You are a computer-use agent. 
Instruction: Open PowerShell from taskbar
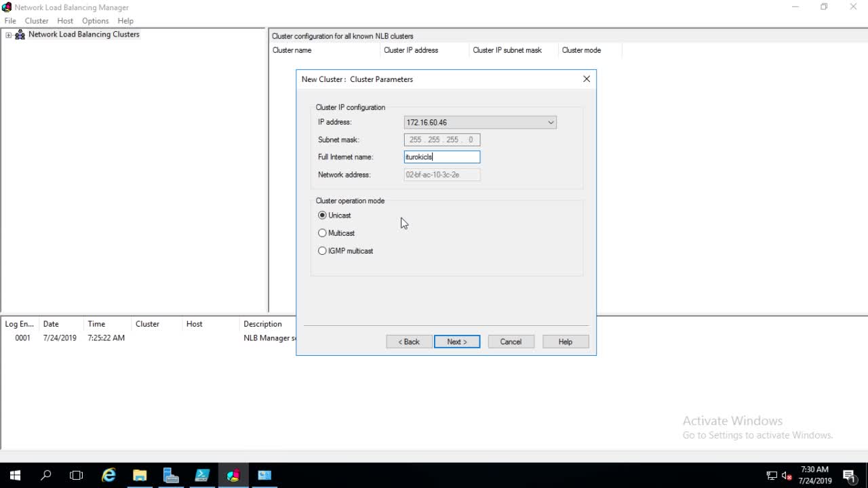point(202,476)
